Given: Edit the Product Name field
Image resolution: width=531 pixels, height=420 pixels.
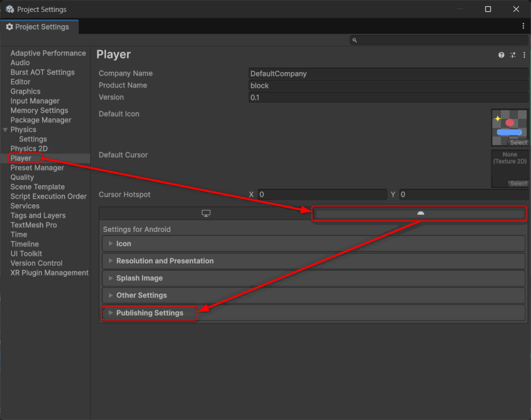Looking at the screenshot, I should coord(388,86).
